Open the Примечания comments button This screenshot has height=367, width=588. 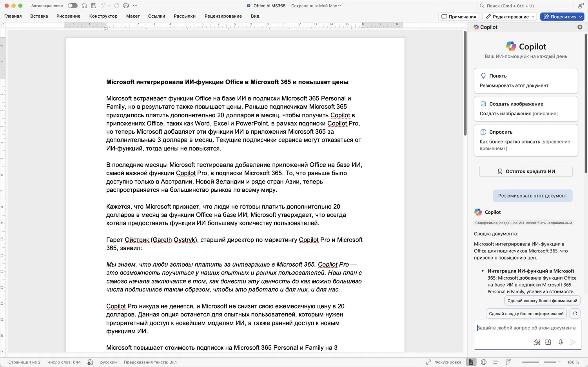[459, 17]
